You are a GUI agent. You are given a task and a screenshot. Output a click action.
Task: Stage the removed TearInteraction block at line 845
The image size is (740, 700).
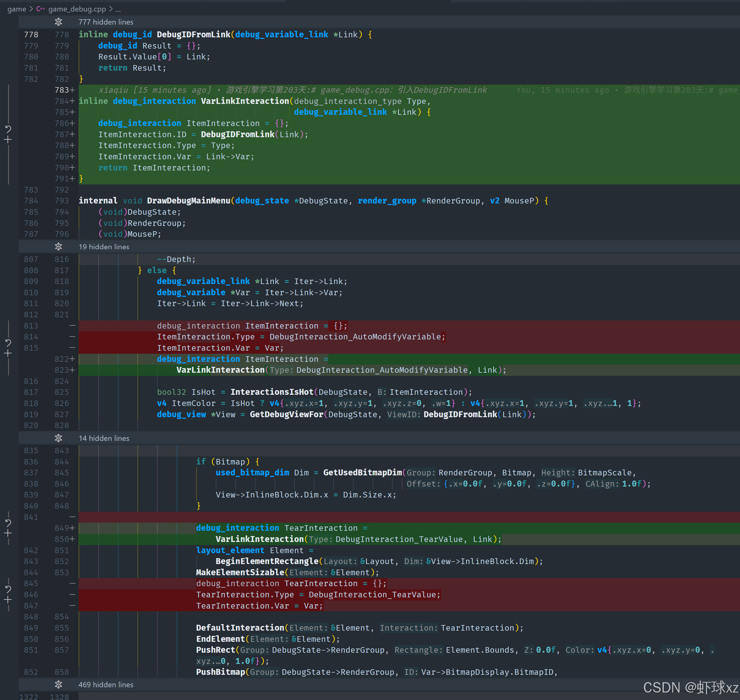tap(8, 600)
